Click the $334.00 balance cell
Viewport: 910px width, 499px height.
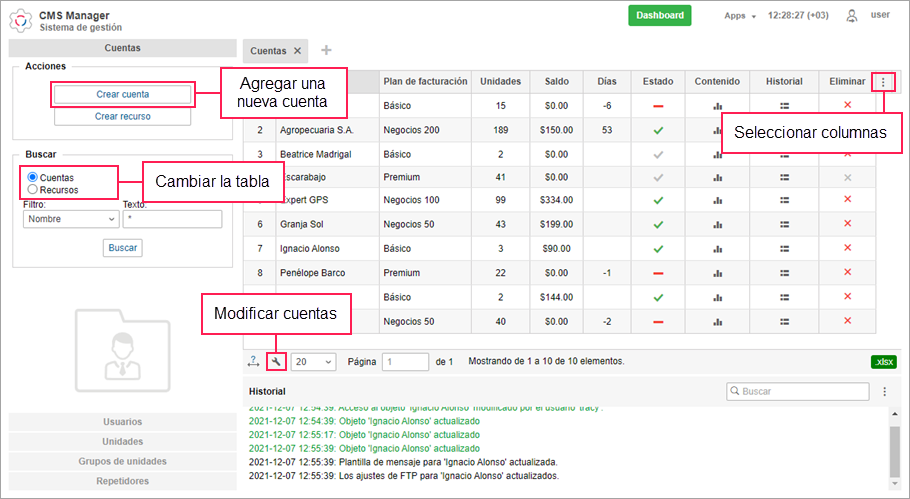click(x=557, y=200)
